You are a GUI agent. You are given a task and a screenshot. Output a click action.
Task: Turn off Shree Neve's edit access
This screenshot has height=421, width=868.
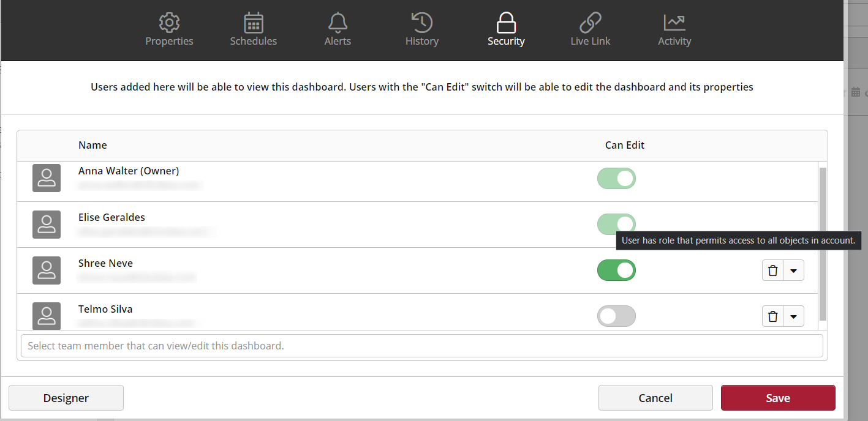(616, 270)
